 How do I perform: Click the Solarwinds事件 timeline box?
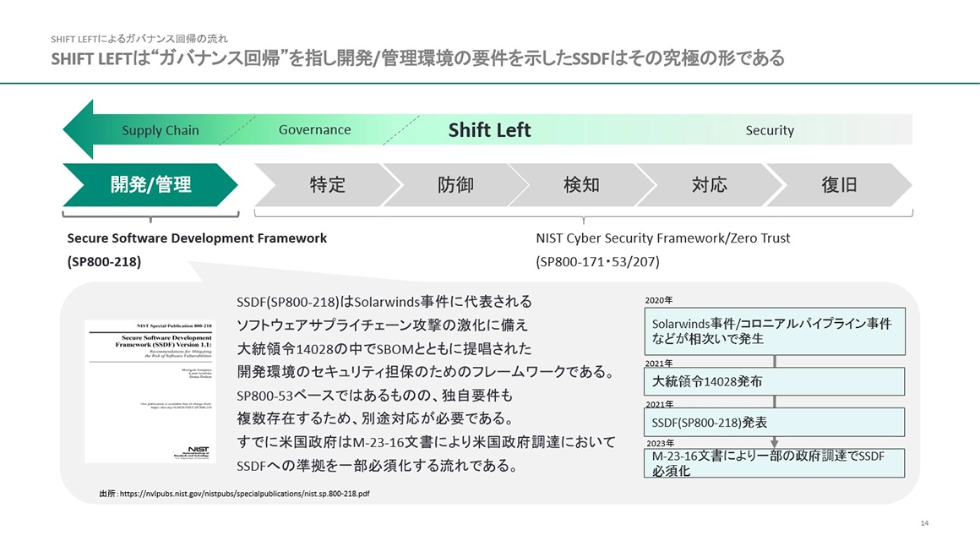[x=775, y=331]
